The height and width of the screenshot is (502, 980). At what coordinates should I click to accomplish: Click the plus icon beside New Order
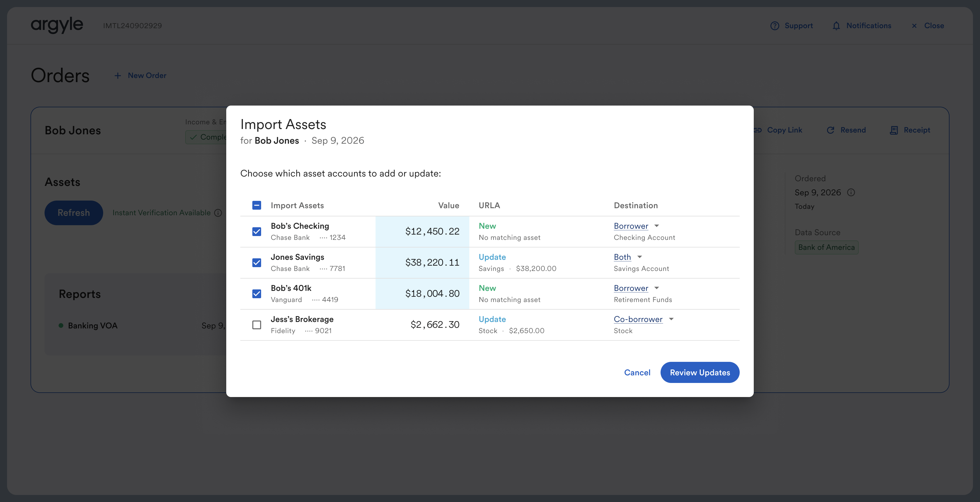118,75
